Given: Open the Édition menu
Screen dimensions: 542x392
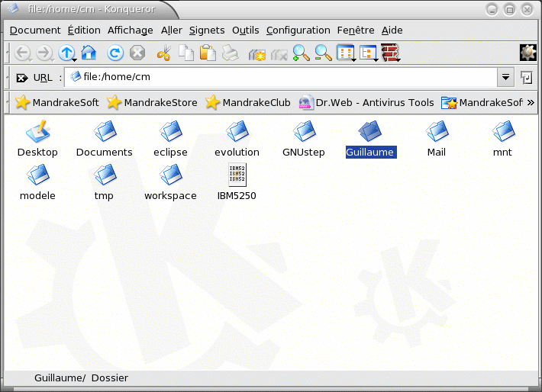Looking at the screenshot, I should click(x=84, y=31).
